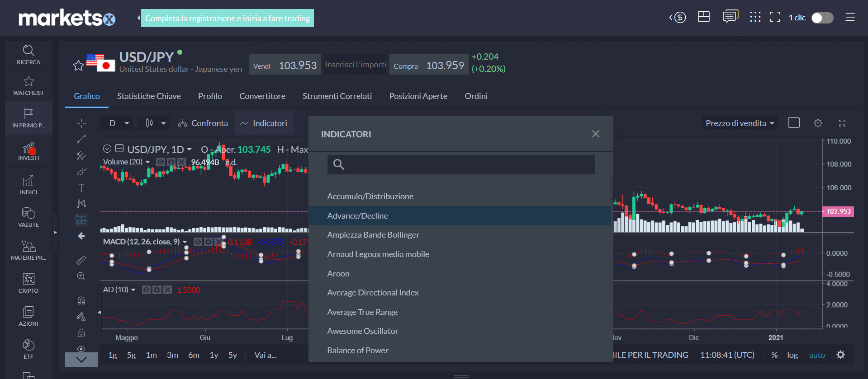The width and height of the screenshot is (868, 379).
Task: Toggle stay-in-drawing-mode pencil lock
Action: click(x=81, y=317)
